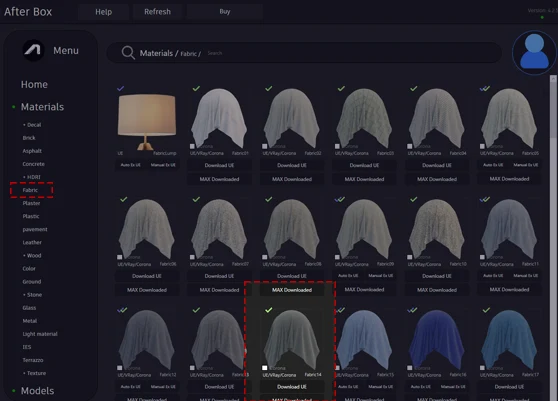This screenshot has height=401, width=558.
Task: Click the Materials breadcrumb in search bar
Action: click(x=156, y=53)
